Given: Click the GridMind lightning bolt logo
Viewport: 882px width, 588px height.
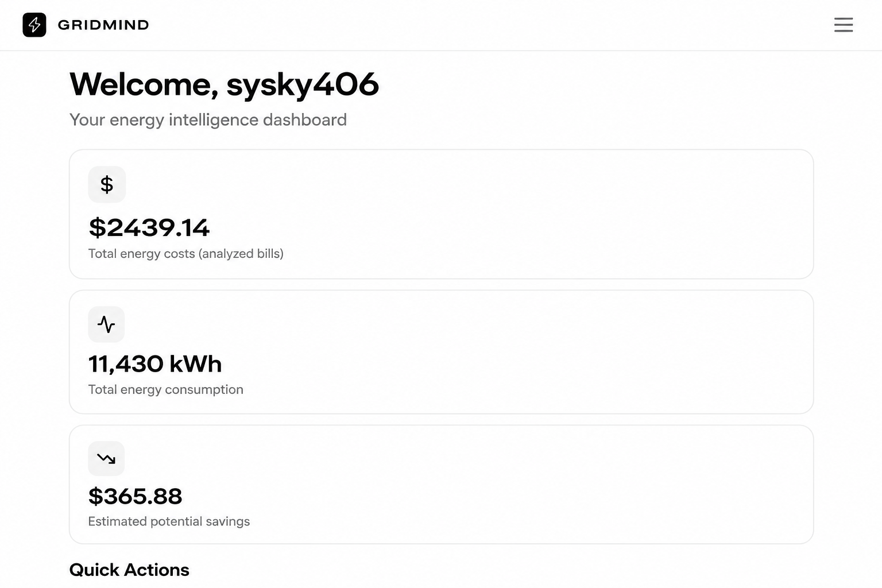Looking at the screenshot, I should [34, 25].
